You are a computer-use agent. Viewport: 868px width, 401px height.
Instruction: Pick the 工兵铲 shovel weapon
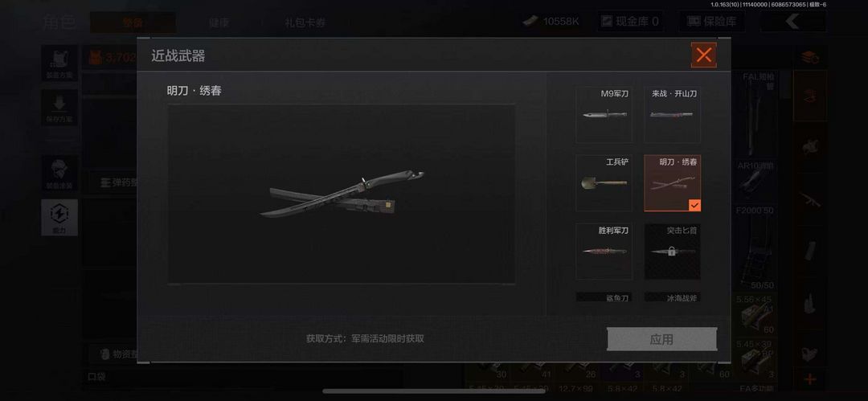tap(604, 183)
